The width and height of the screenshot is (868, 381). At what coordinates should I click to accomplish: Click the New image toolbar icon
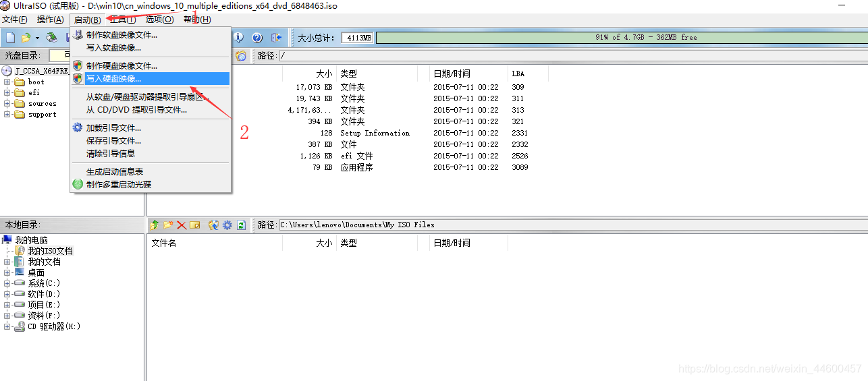click(x=10, y=38)
